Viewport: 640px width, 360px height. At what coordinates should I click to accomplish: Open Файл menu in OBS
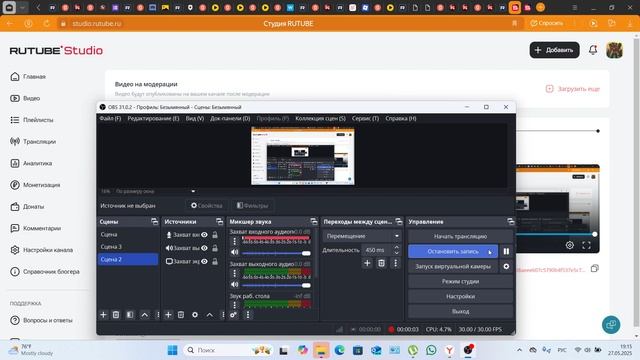point(110,118)
